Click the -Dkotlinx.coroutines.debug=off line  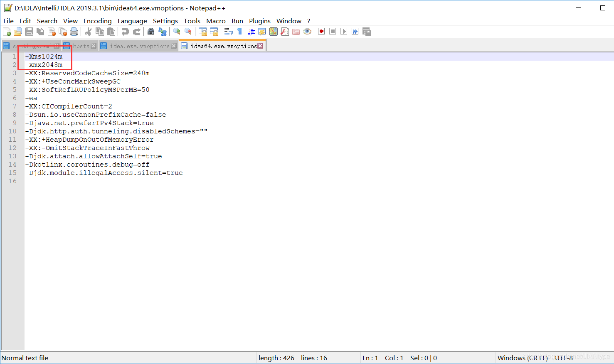pos(87,165)
